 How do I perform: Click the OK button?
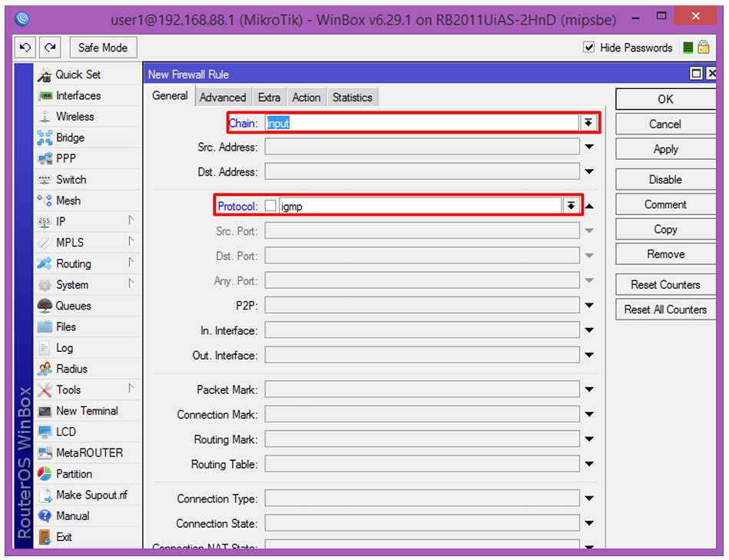[x=665, y=99]
